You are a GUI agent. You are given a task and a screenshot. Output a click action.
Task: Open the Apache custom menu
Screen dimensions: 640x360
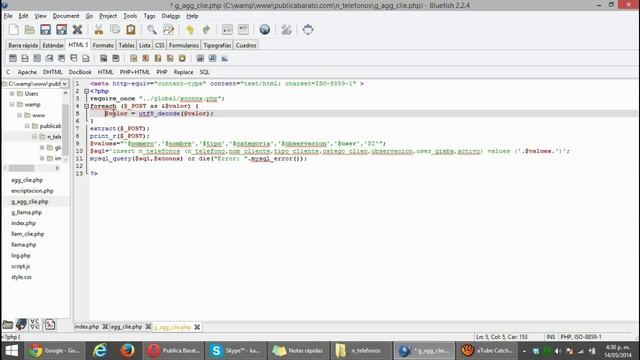27,72
